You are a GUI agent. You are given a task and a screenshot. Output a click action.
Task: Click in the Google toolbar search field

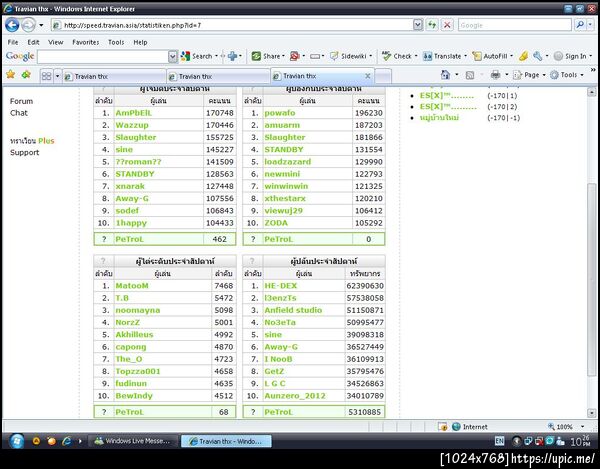tap(103, 57)
